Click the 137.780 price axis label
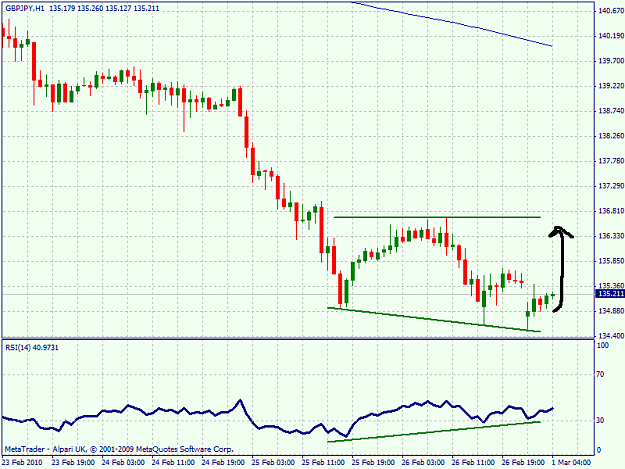This screenshot has width=625, height=469. [611, 161]
